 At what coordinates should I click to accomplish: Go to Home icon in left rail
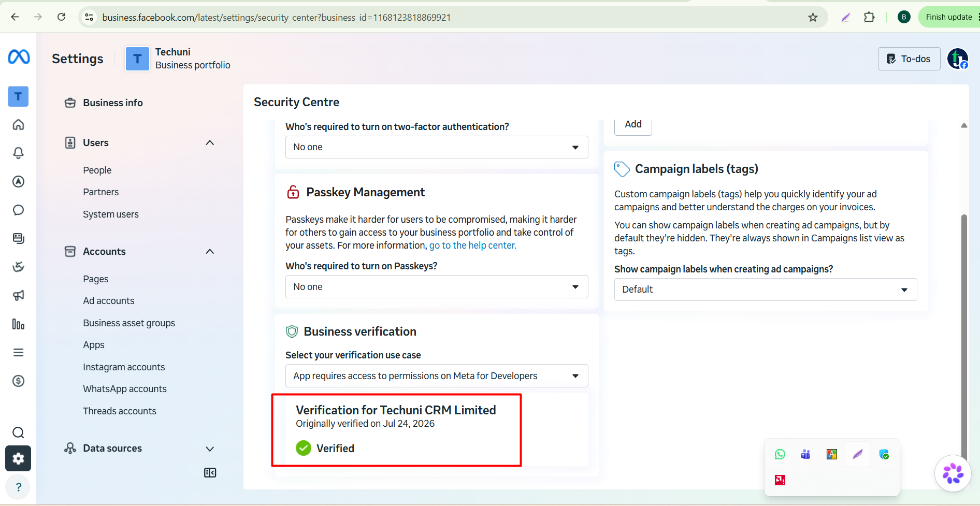(18, 125)
